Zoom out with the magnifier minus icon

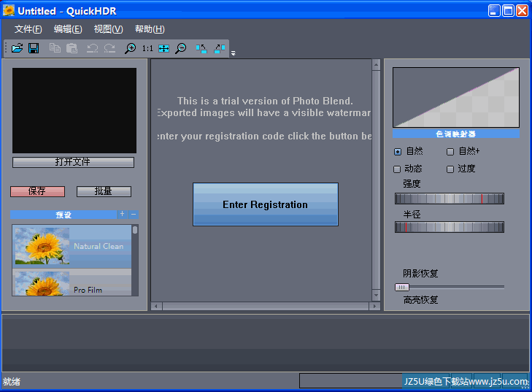[180, 48]
